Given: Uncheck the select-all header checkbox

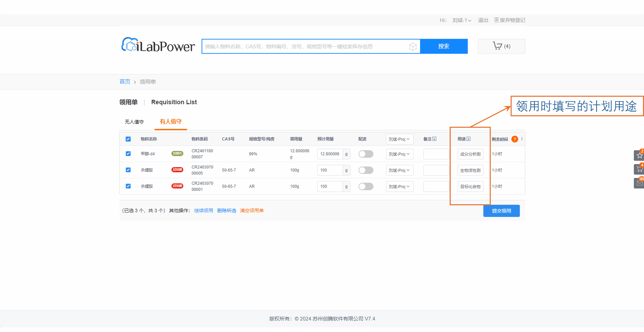Looking at the screenshot, I should pyautogui.click(x=128, y=139).
